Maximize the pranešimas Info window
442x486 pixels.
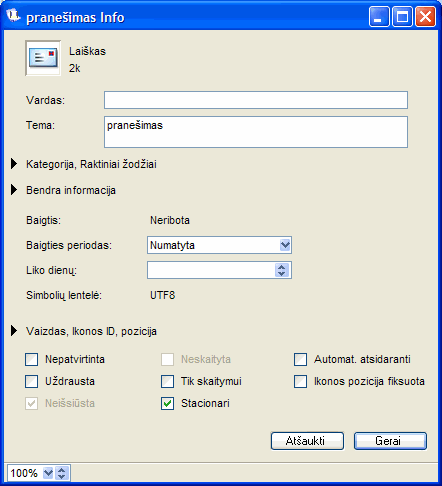coord(402,17)
